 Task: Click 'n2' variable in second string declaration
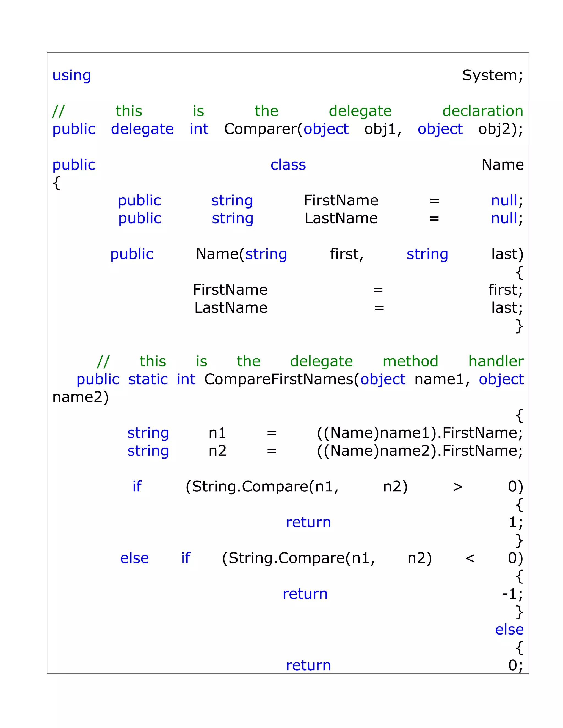click(x=217, y=451)
